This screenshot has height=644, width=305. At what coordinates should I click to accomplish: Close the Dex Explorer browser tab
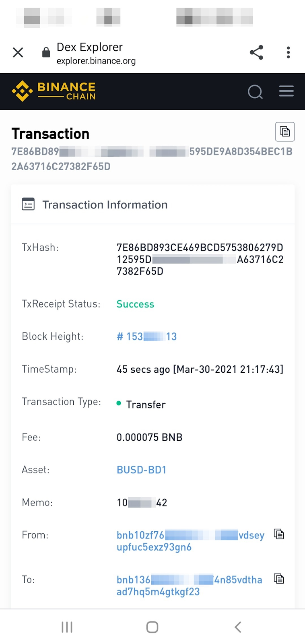click(x=18, y=52)
